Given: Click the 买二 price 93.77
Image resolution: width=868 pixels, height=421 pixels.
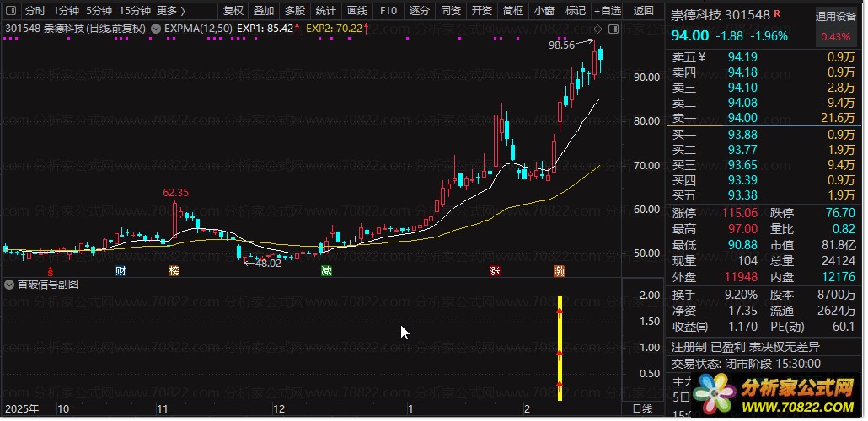Looking at the screenshot, I should 742,149.
